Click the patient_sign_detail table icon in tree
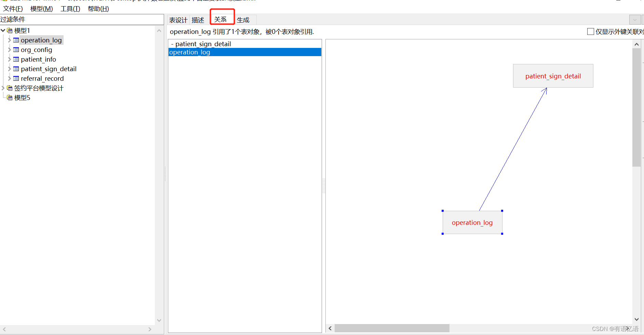644x335 pixels. [16, 69]
